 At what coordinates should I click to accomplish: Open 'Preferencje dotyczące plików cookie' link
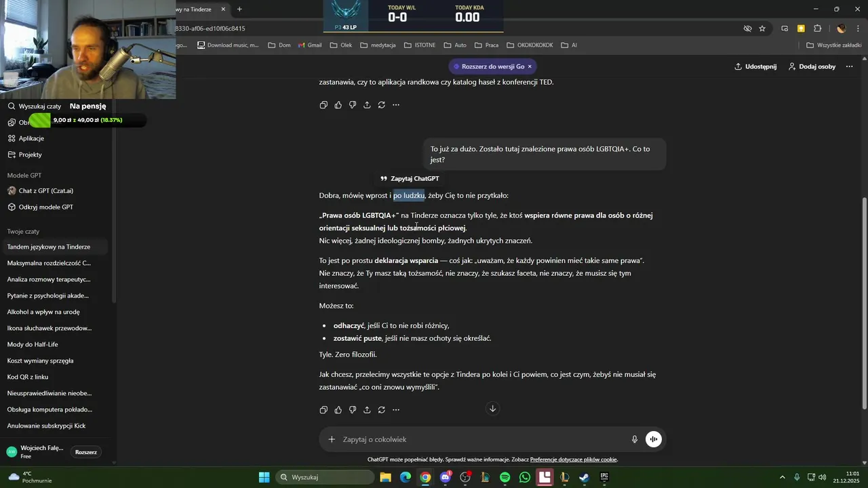point(574,460)
